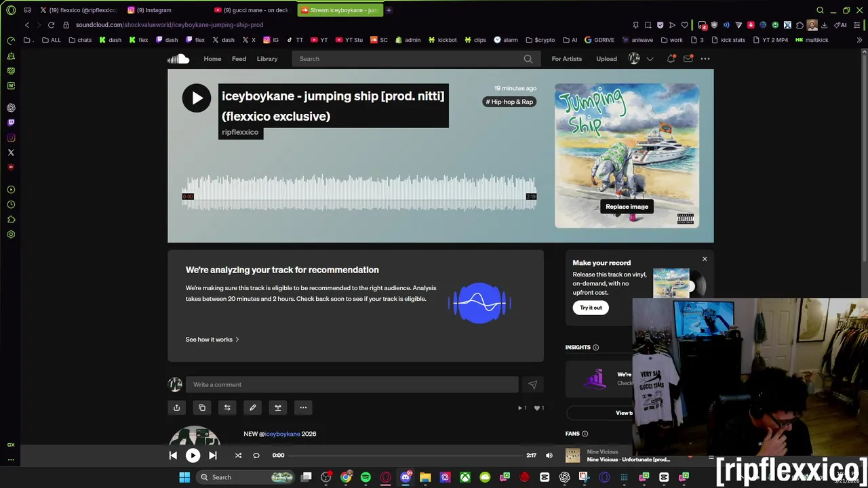Click Upload in the SoundCloud header

click(606, 59)
